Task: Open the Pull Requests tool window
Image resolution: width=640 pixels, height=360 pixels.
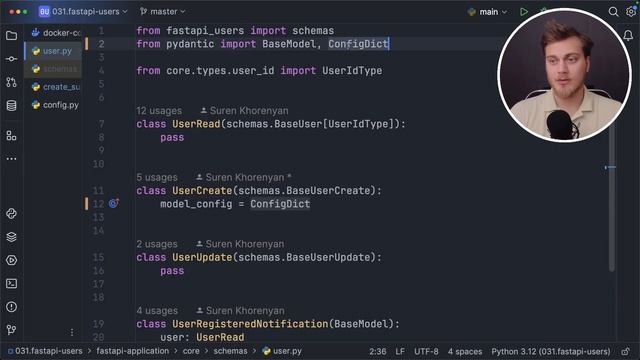Action: (x=11, y=82)
